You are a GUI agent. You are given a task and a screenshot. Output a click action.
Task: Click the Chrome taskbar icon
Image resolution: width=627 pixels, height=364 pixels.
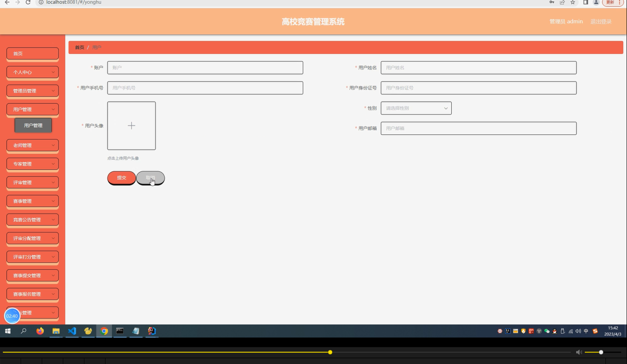click(104, 331)
